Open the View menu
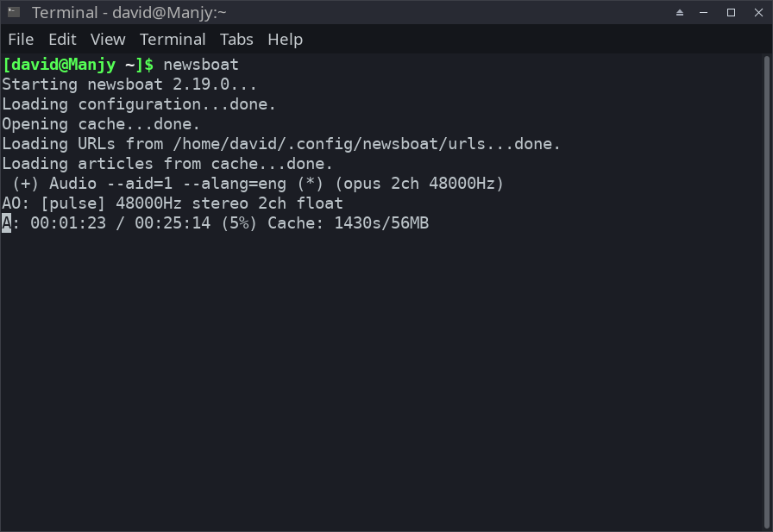The image size is (773, 532). tap(108, 40)
